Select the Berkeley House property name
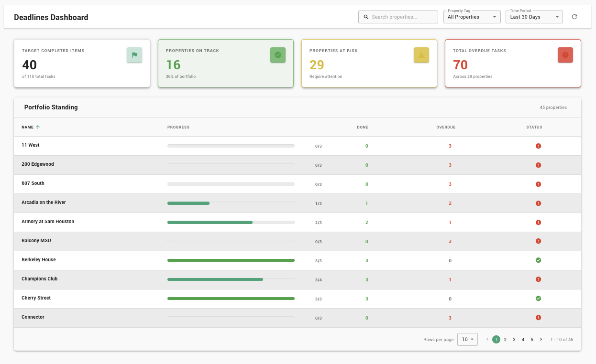This screenshot has height=364, width=596. pos(39,259)
